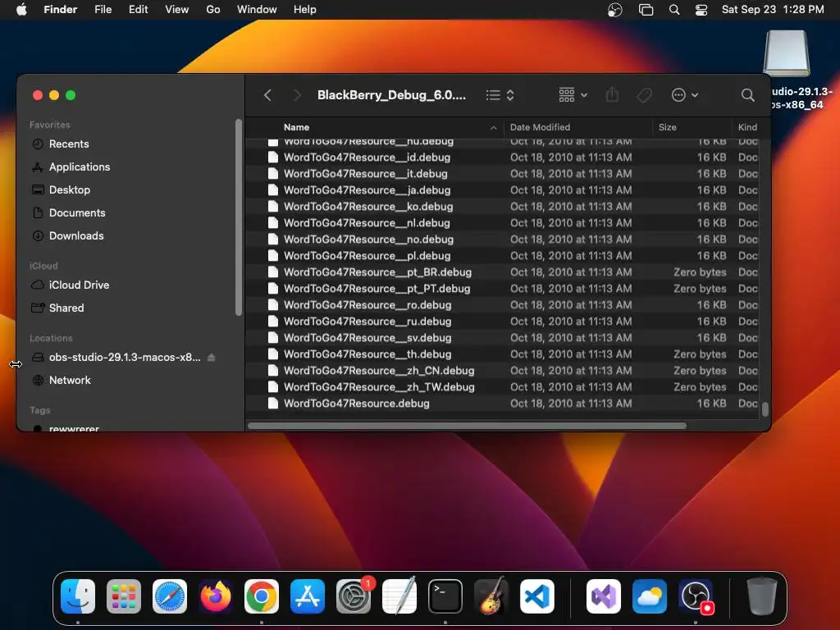Open the Apple menu
The image size is (840, 630).
[x=21, y=9]
